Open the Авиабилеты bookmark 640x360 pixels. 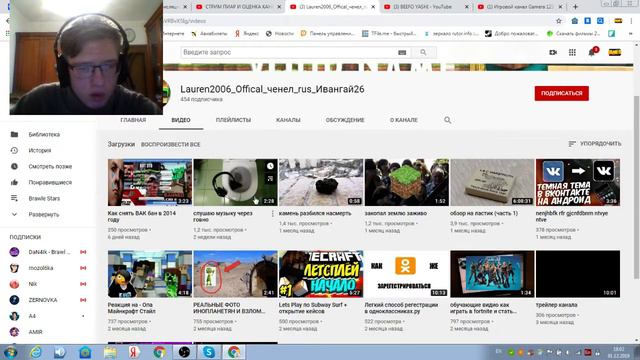pos(209,33)
